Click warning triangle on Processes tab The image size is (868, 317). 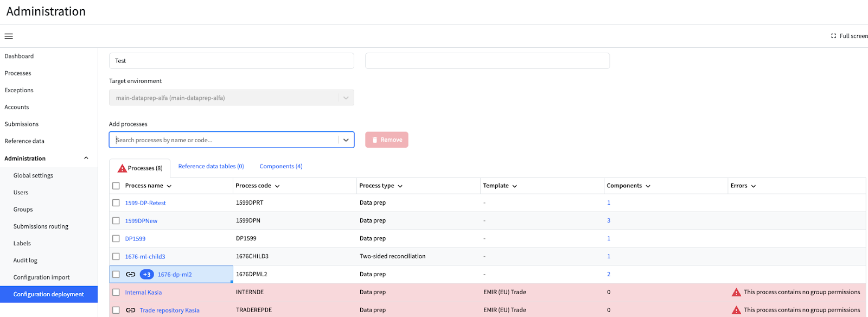tap(122, 168)
